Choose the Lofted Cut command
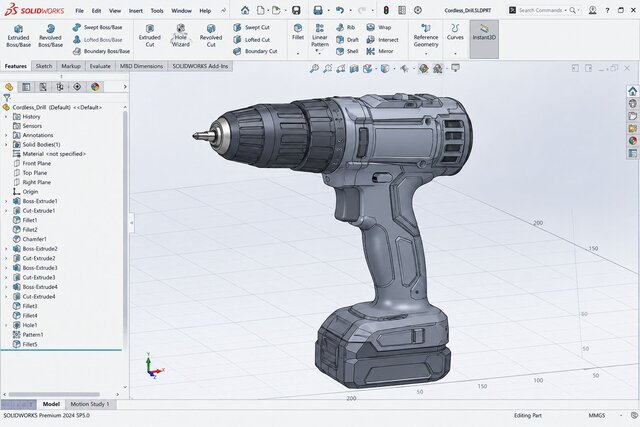This screenshot has width=640, height=427. (x=251, y=40)
